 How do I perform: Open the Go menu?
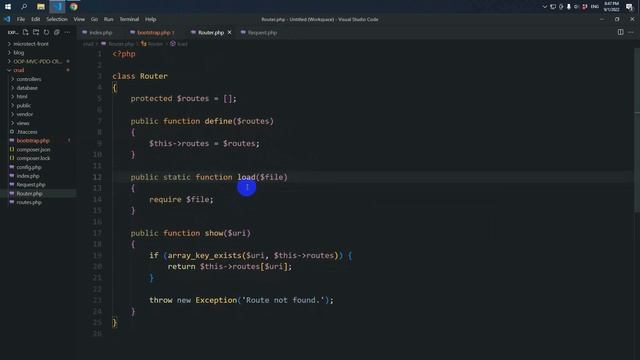[94, 19]
